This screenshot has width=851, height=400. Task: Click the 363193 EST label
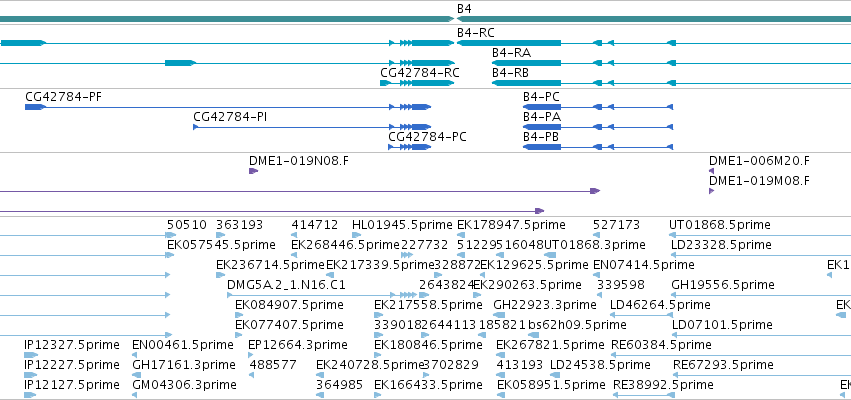(x=239, y=225)
